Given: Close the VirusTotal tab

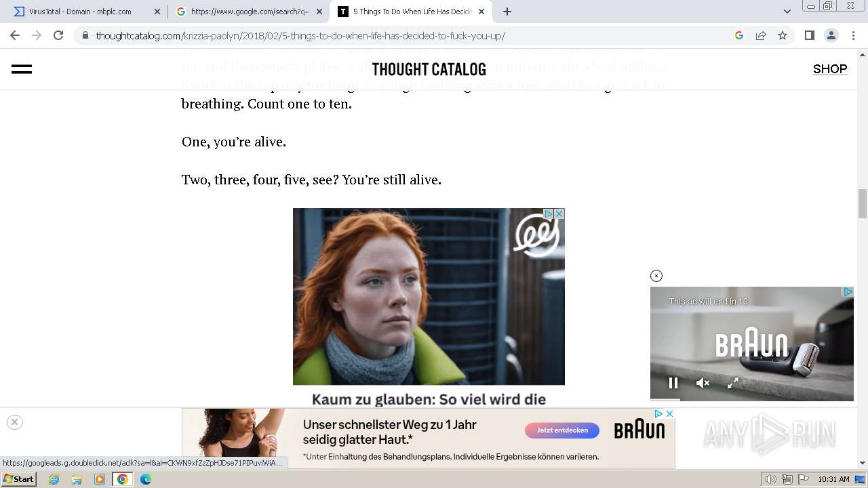Looking at the screenshot, I should [157, 12].
